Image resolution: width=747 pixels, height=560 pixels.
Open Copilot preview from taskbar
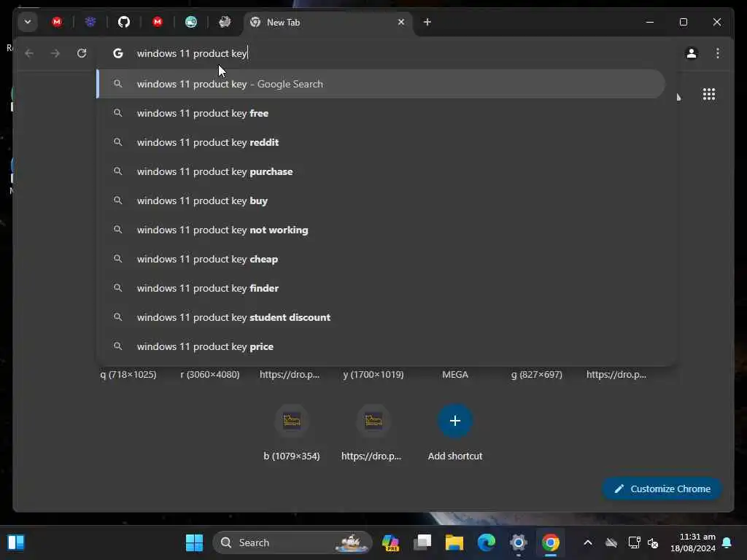coord(390,542)
